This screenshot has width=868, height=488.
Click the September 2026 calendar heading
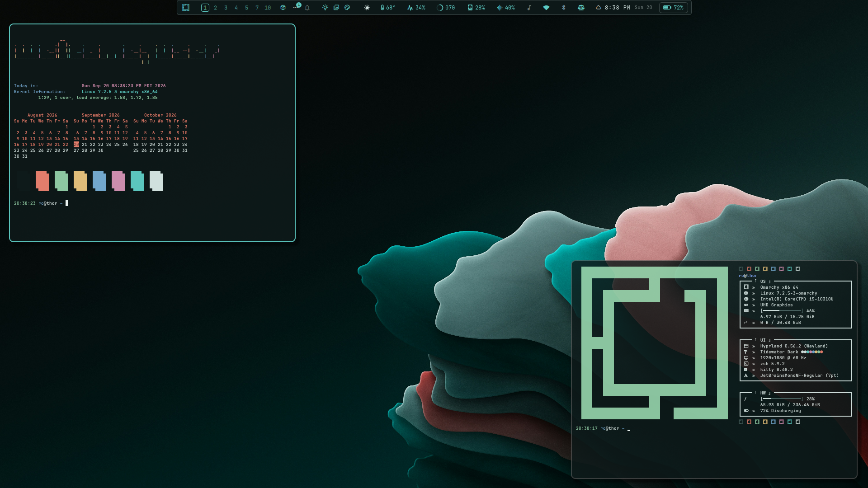coord(101,115)
